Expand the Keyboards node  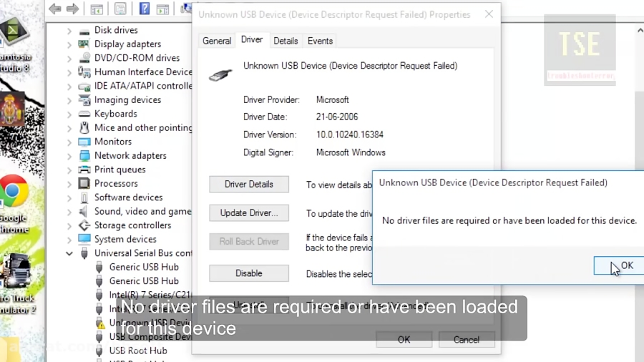tap(69, 114)
